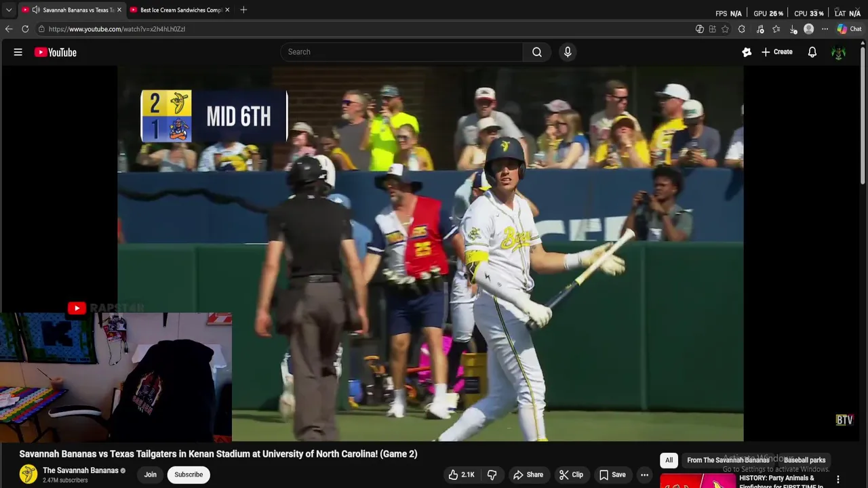
Task: Open the Copilot icon in the address bar
Action: click(x=699, y=29)
